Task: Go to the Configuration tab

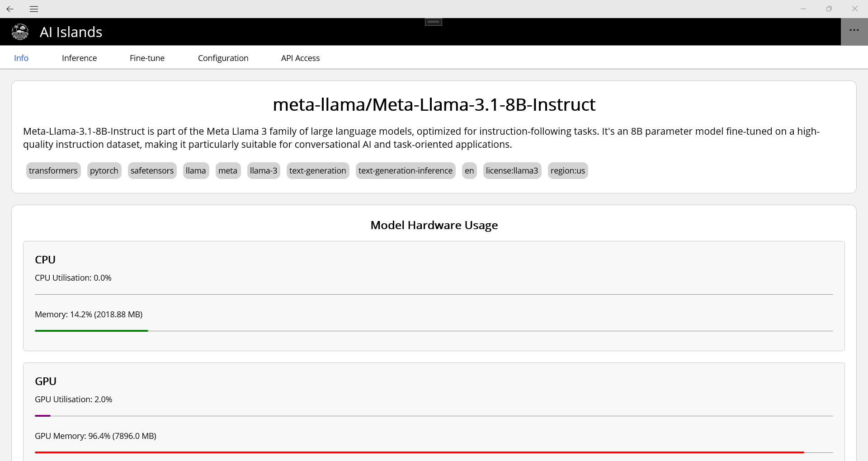Action: coord(223,58)
